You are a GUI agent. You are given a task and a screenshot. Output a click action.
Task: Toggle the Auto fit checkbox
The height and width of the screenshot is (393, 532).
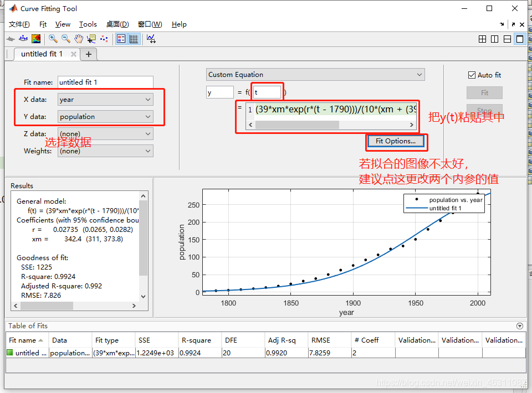[472, 75]
